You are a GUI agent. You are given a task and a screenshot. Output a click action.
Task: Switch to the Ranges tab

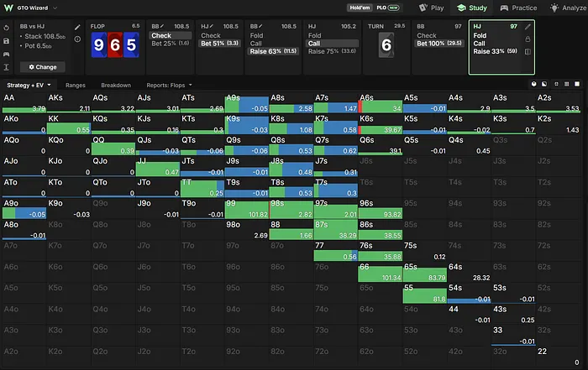pyautogui.click(x=76, y=86)
